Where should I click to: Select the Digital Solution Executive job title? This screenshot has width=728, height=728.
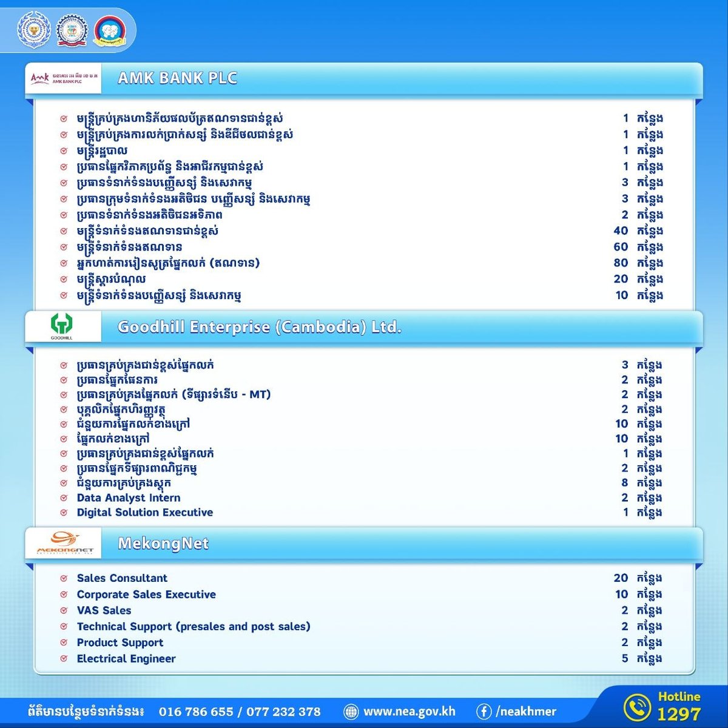click(145, 513)
